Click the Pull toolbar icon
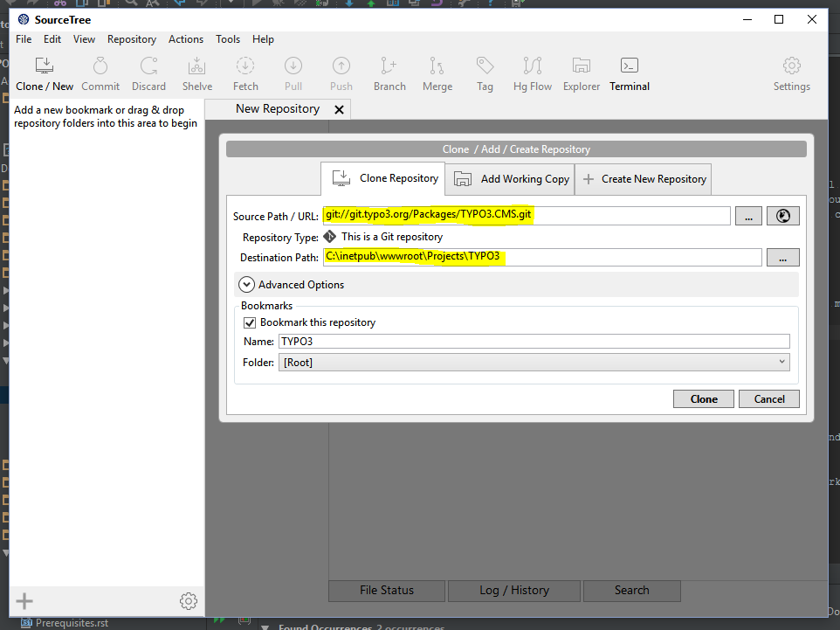 (293, 66)
